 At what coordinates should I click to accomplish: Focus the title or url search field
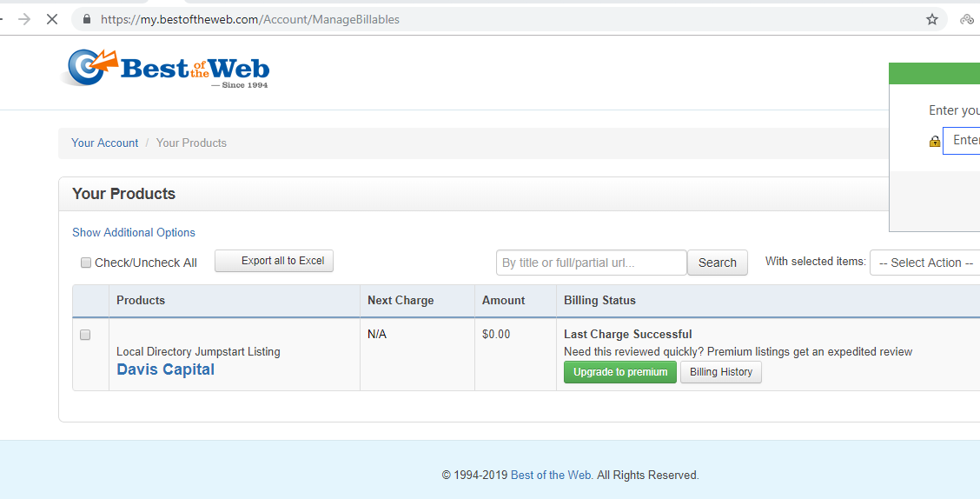pyautogui.click(x=592, y=263)
